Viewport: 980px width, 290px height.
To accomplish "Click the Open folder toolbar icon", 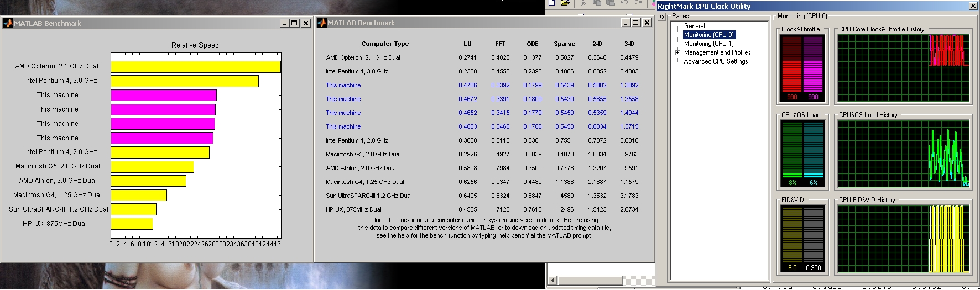I will [x=565, y=3].
